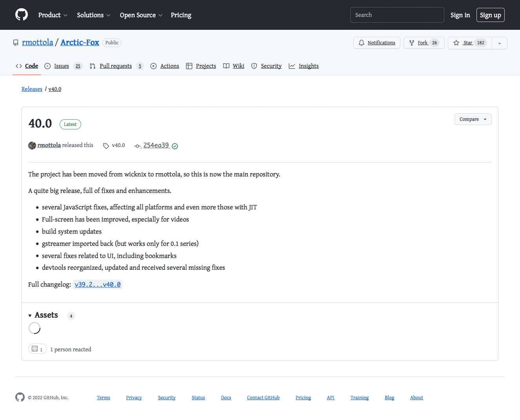Open the Pull requests tab
Image resolution: width=520 pixels, height=420 pixels.
point(116,66)
